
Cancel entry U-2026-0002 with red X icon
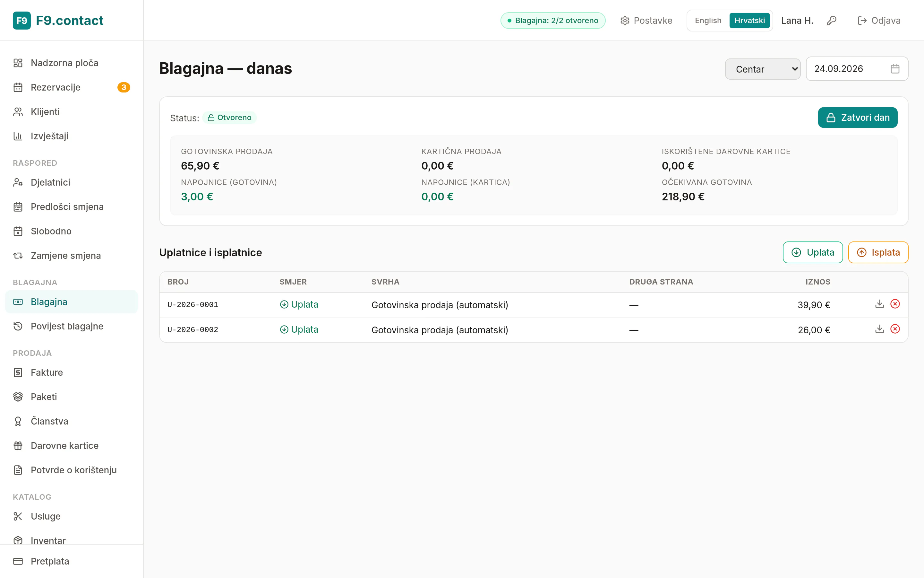point(895,329)
